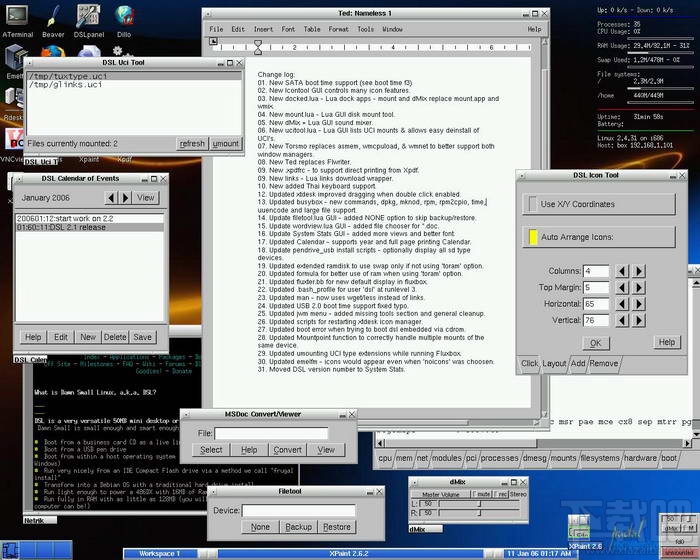The image size is (700, 560).
Task: Open the Format menu in Ted
Action: [x=339, y=29]
